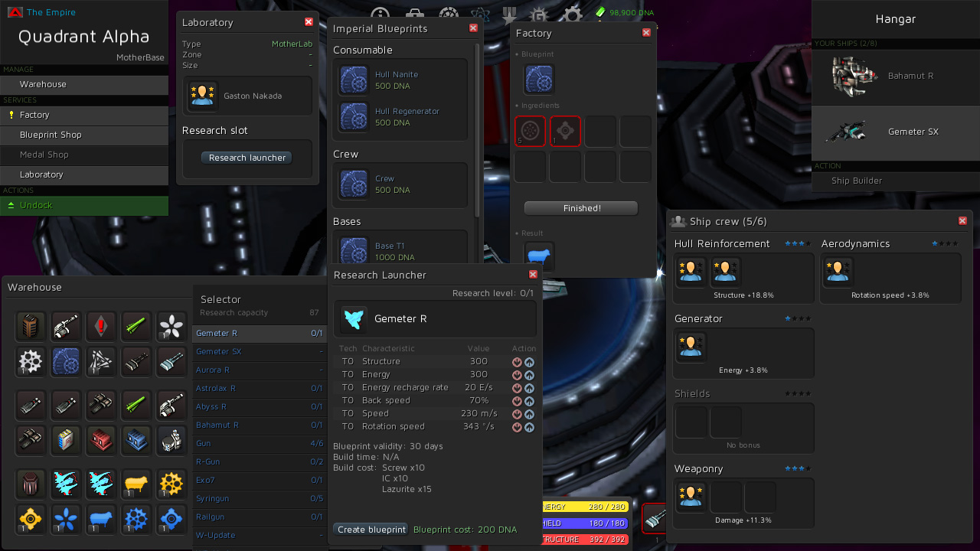
Task: Increase the Structure characteristic with up arrow
Action: [x=529, y=362]
